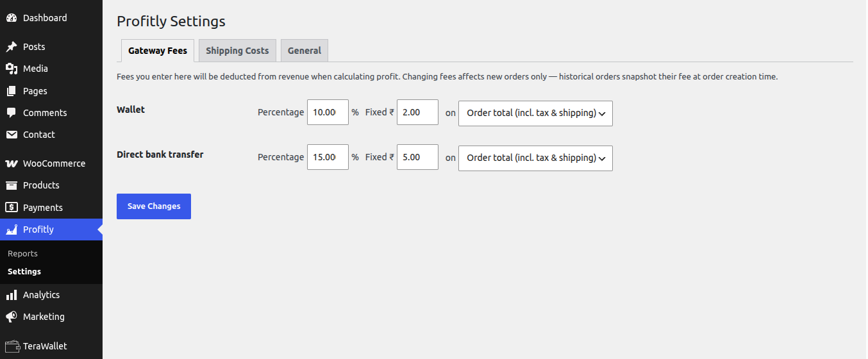Click the Wallet gateway label
Viewport: 868px width, 359px height.
pyautogui.click(x=131, y=110)
